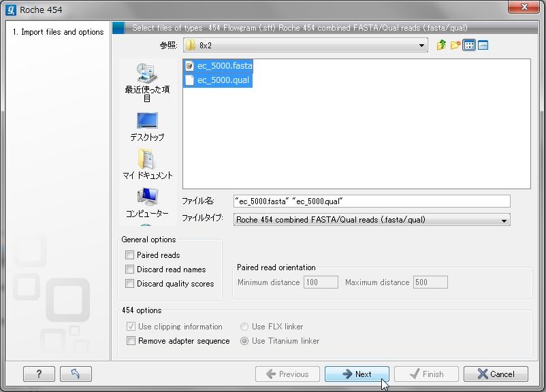Open コンピューター shortcut
The width and height of the screenshot is (546, 392).
[x=147, y=203]
